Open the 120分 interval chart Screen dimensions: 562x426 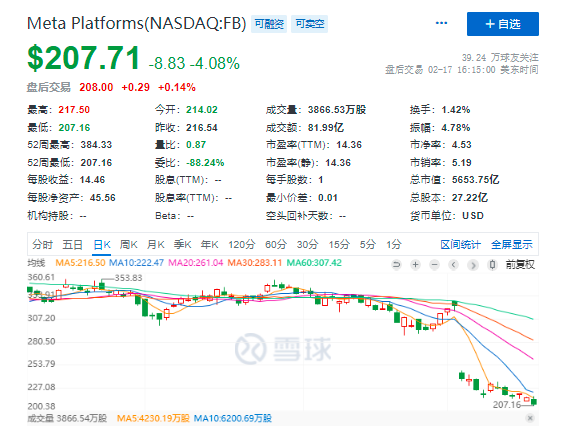(242, 245)
